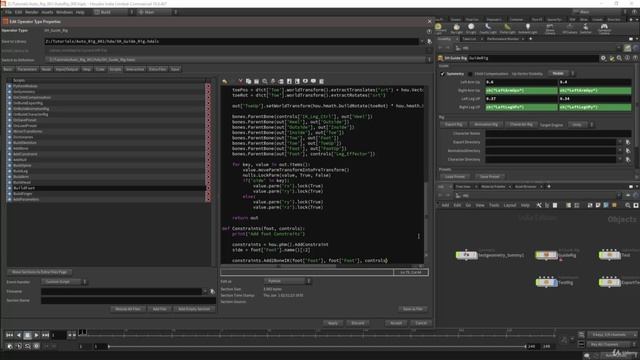Viewport: 640px width, 360px height.
Task: Select the testgeometry_tommy node
Action: pos(466,255)
